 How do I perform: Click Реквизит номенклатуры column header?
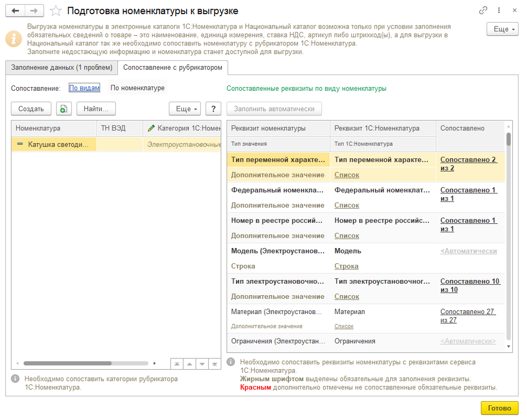click(x=279, y=128)
